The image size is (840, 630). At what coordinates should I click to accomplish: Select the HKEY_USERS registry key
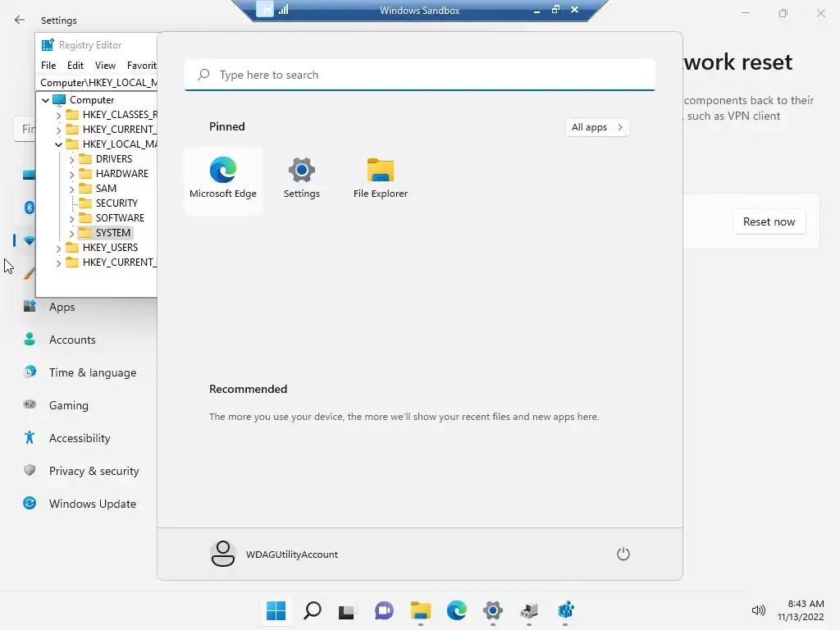pyautogui.click(x=110, y=247)
